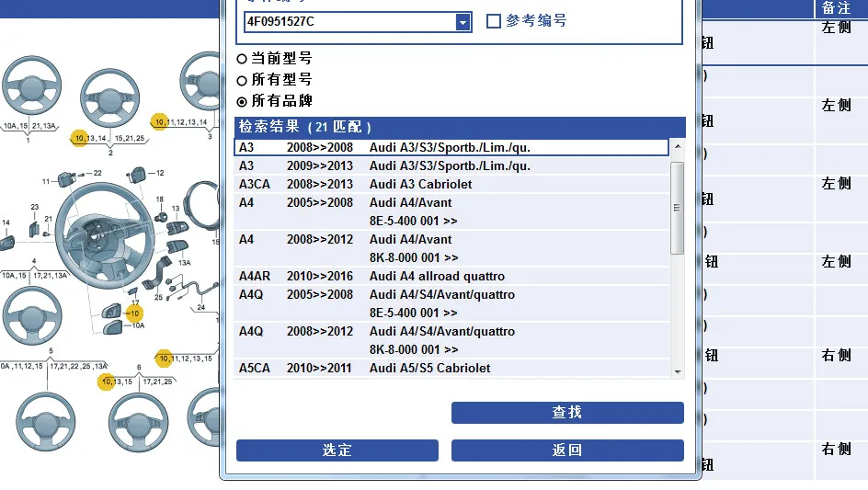
Task: Click highlighted 10 in label 10,13,14
Action: [x=79, y=139]
